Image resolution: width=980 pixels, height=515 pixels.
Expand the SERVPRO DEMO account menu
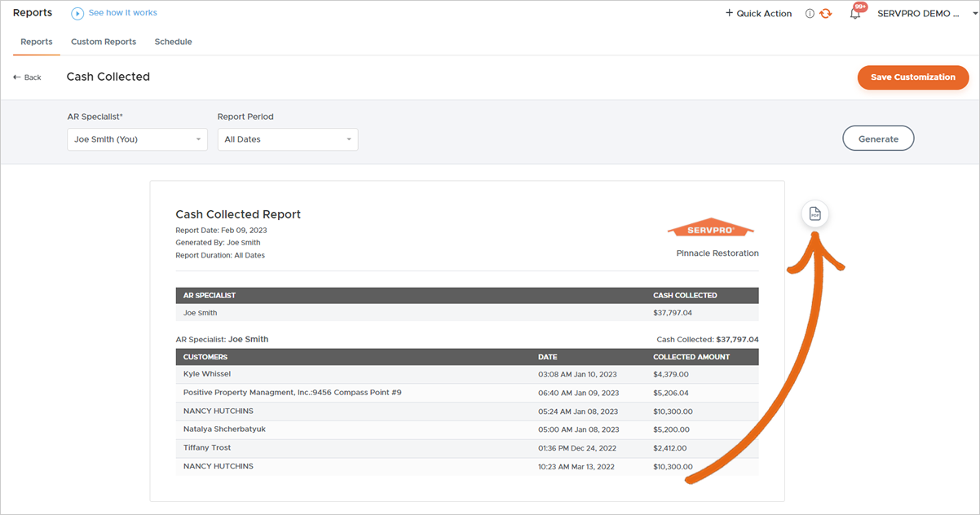[x=918, y=14]
